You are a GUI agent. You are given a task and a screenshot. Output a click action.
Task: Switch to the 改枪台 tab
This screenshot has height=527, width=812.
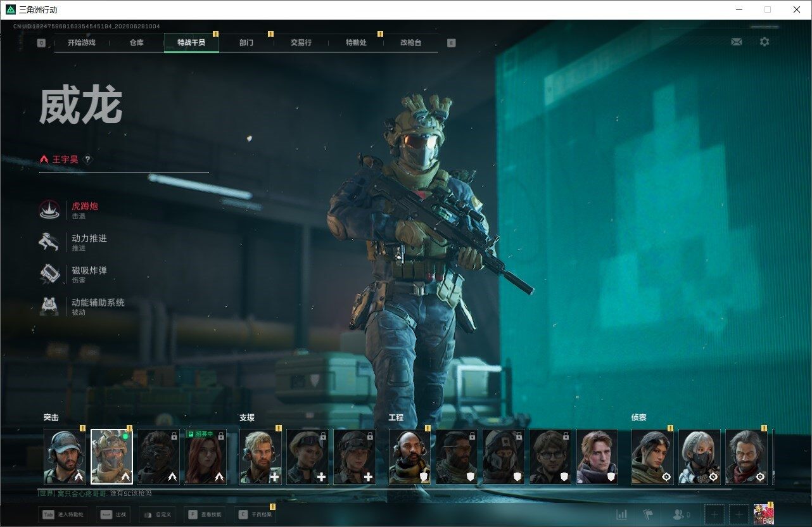410,43
